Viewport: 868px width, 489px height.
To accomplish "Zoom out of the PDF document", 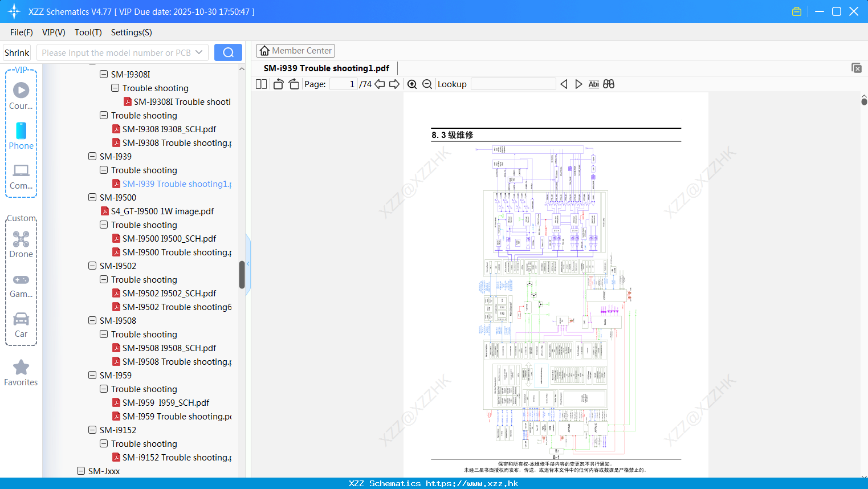I will coord(427,84).
